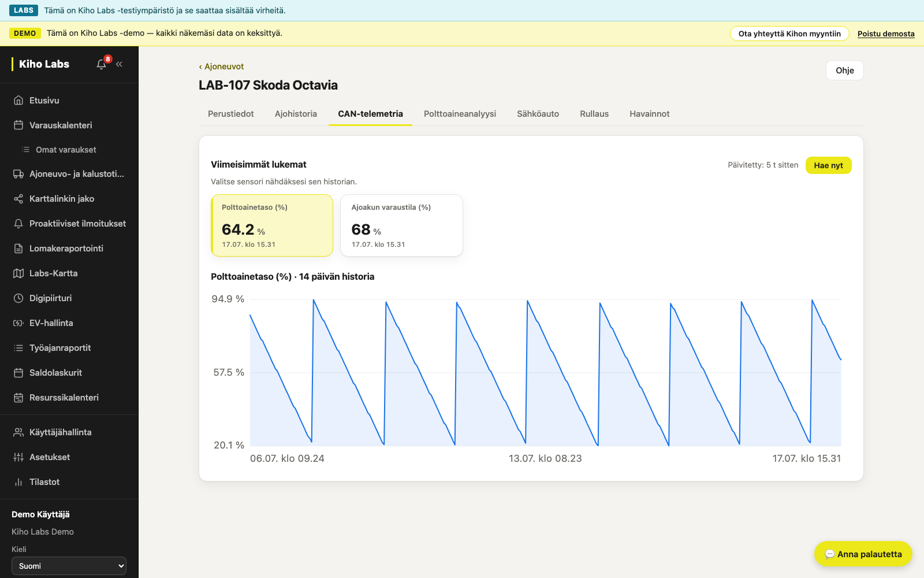The height and width of the screenshot is (578, 924).
Task: Open Etusivu in the sidebar
Action: click(x=69, y=101)
